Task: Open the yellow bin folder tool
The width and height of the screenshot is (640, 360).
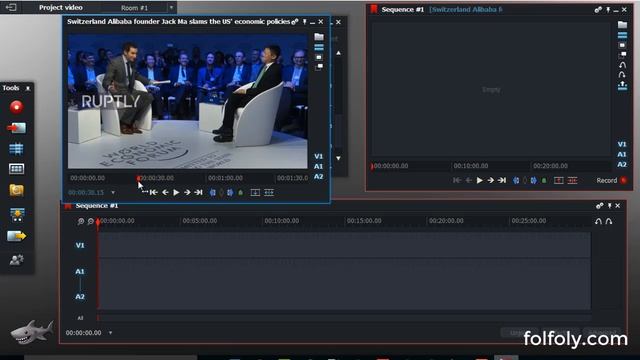Action: click(16, 190)
